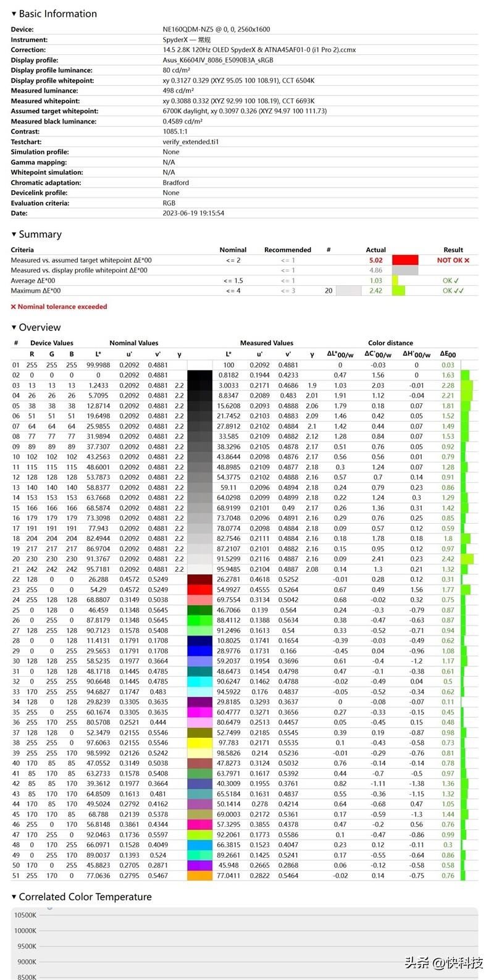
Task: Click the red result bar beside 5.02
Action: (405, 260)
